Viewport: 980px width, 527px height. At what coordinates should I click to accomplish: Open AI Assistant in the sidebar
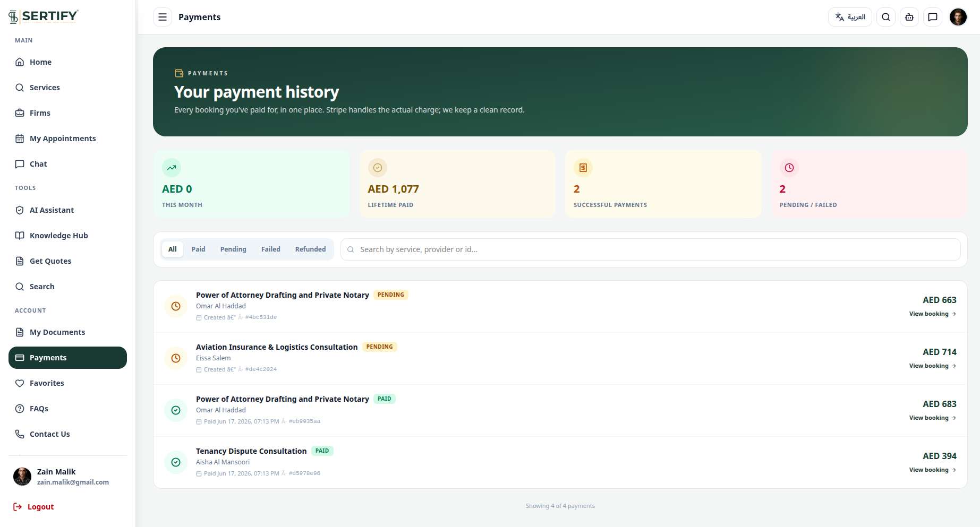click(x=67, y=210)
